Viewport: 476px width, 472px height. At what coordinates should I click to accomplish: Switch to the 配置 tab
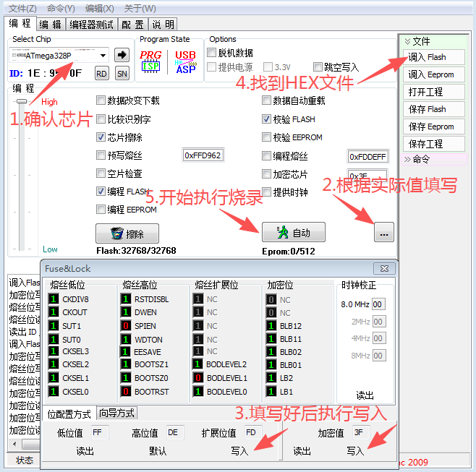pos(132,25)
